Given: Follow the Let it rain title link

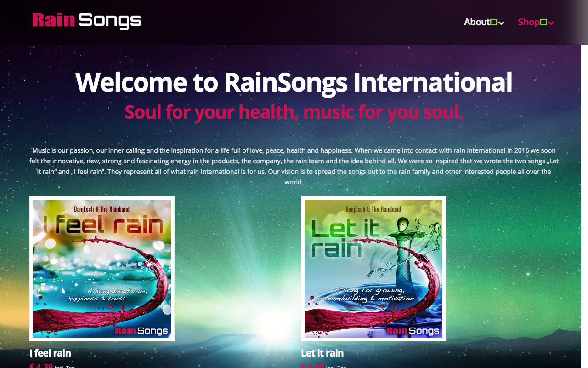Looking at the screenshot, I should pos(322,353).
